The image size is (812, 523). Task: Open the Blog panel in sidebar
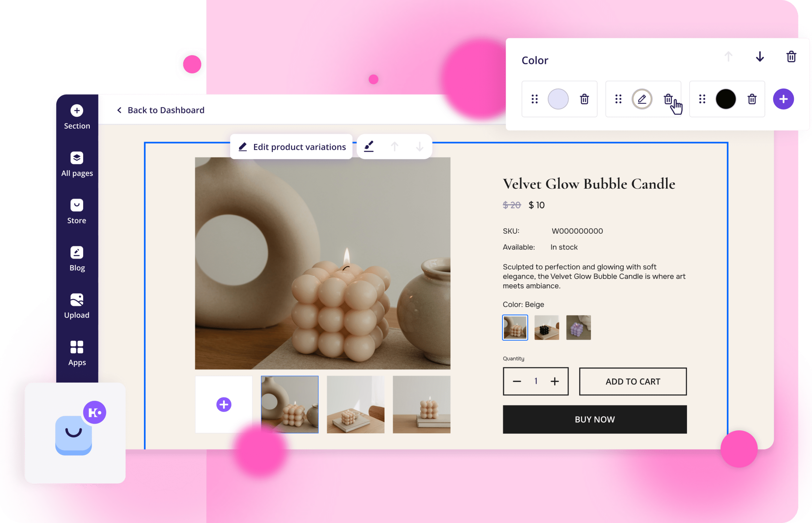click(x=77, y=259)
